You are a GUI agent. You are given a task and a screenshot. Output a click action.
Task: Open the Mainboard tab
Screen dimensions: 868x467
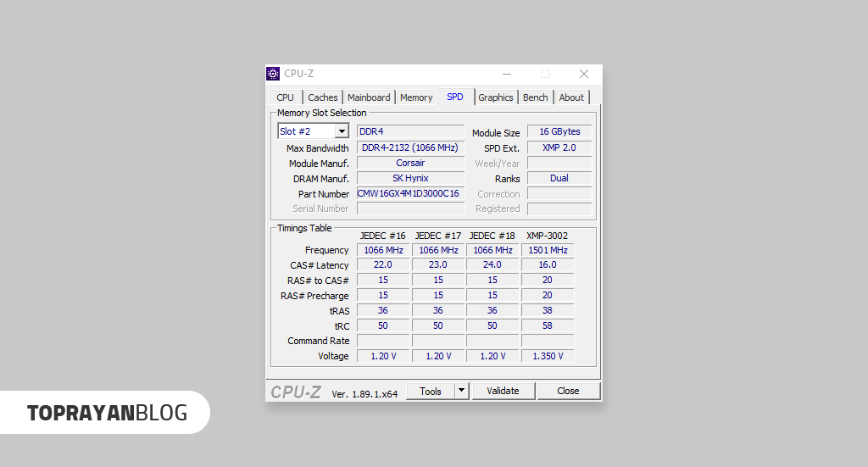(x=369, y=97)
